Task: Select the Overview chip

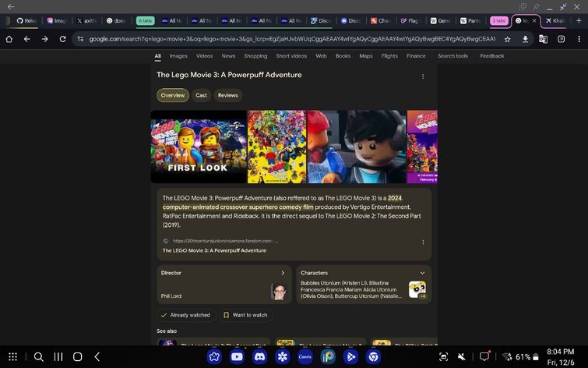Action: coord(173,95)
